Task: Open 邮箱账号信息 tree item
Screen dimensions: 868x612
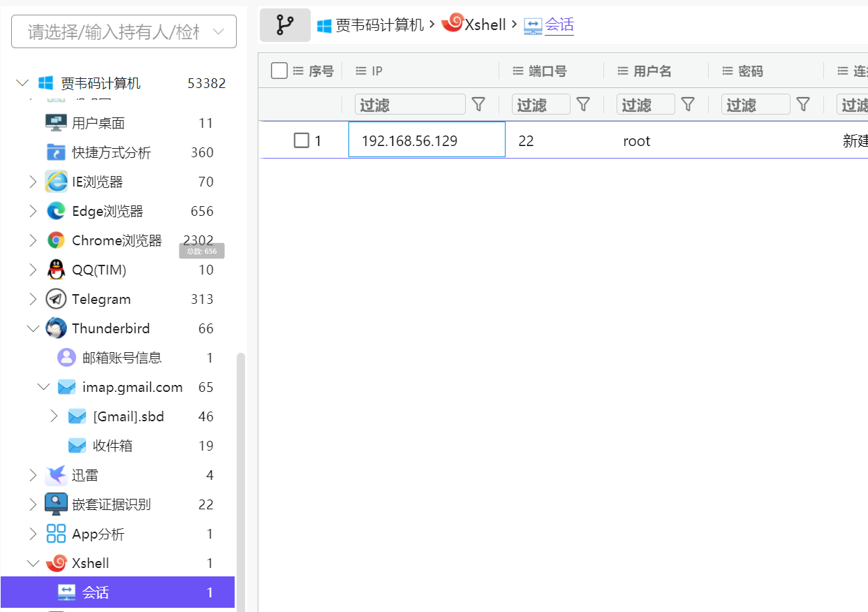Action: [x=122, y=358]
